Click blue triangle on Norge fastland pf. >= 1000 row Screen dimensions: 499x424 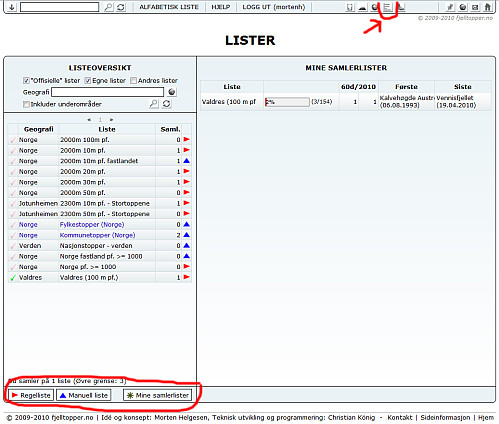click(x=187, y=256)
